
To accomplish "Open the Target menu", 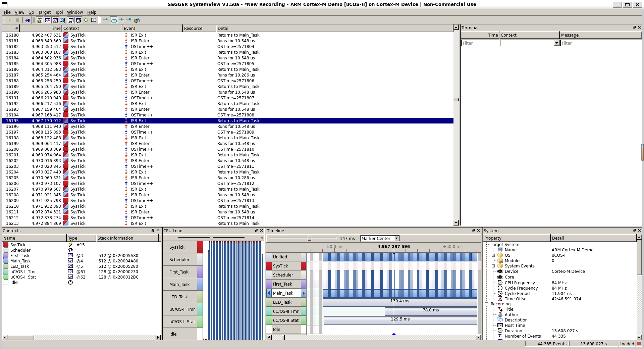I will coord(44,12).
